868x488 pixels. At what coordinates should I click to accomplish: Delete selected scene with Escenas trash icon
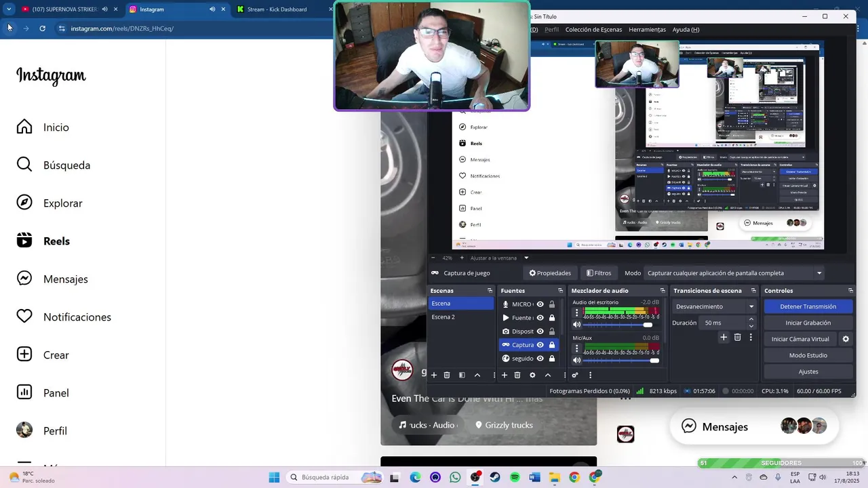447,375
